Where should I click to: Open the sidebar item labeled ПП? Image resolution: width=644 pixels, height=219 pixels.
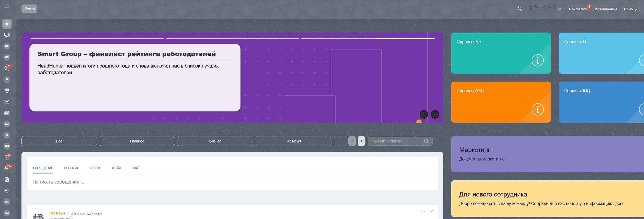point(7,146)
